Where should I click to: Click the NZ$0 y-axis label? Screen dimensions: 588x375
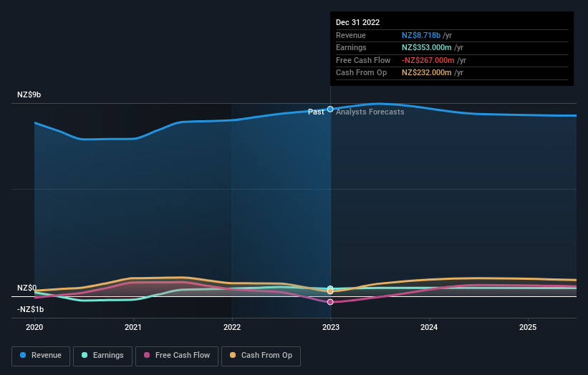click(27, 288)
